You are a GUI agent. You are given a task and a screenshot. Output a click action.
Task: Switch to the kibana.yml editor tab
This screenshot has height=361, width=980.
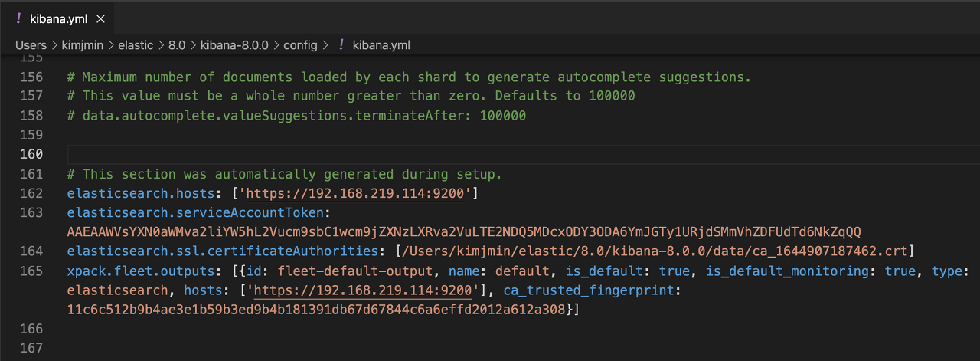coord(59,18)
